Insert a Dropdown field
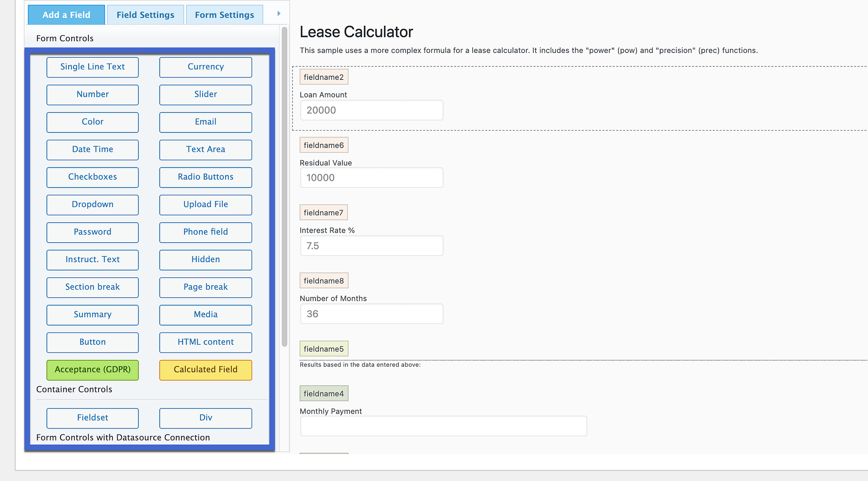Screen dimensions: 868x481 [92, 204]
